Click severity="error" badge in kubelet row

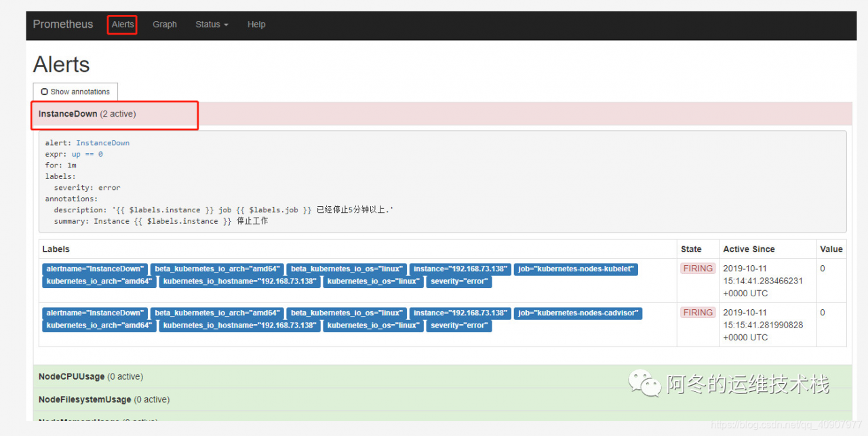click(x=459, y=281)
